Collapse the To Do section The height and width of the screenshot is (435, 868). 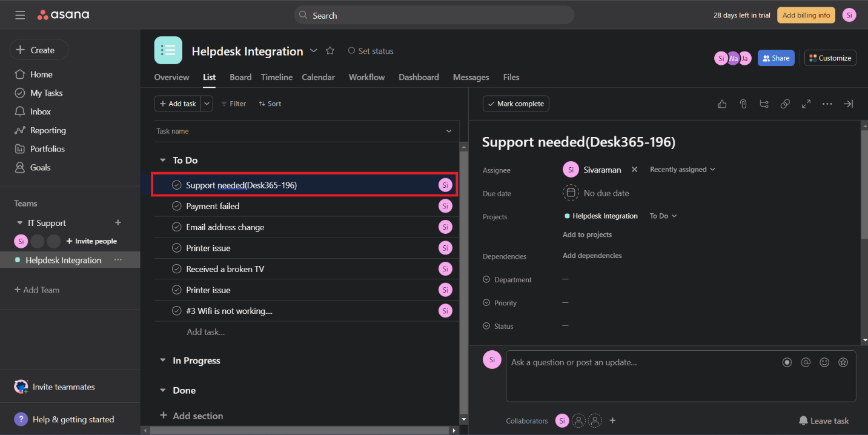point(162,161)
